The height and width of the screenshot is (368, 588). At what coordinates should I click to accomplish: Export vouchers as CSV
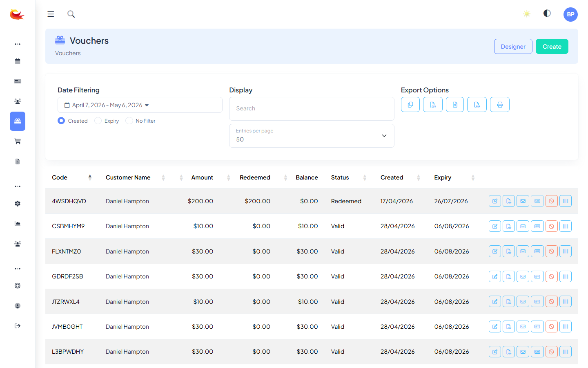click(x=433, y=105)
